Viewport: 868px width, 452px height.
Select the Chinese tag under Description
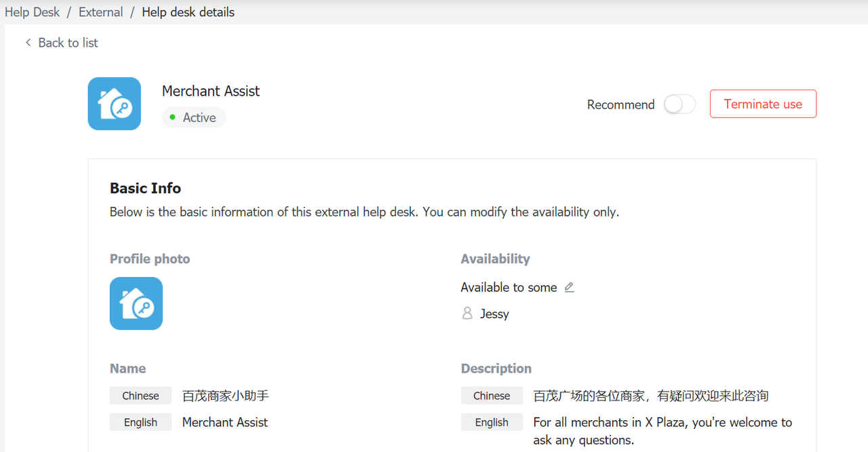click(492, 396)
